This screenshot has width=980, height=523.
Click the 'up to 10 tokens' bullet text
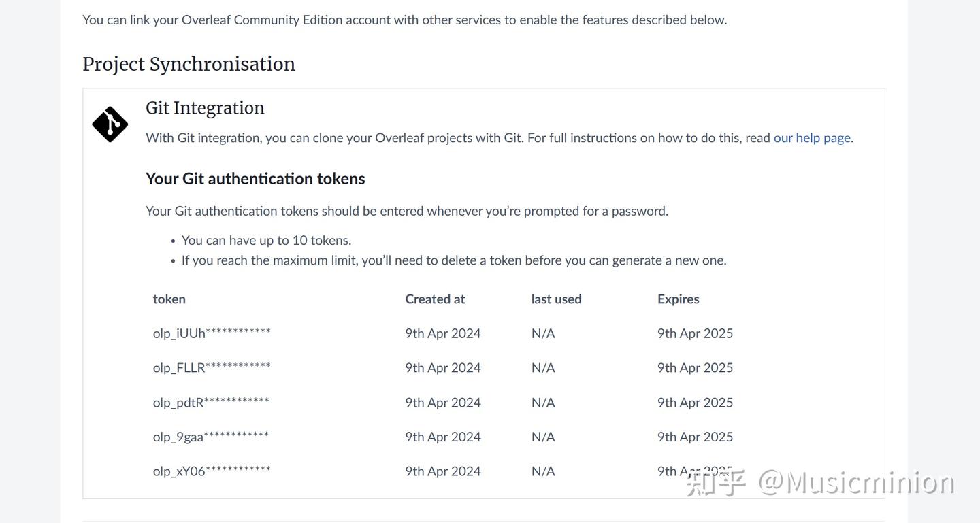[x=266, y=241]
